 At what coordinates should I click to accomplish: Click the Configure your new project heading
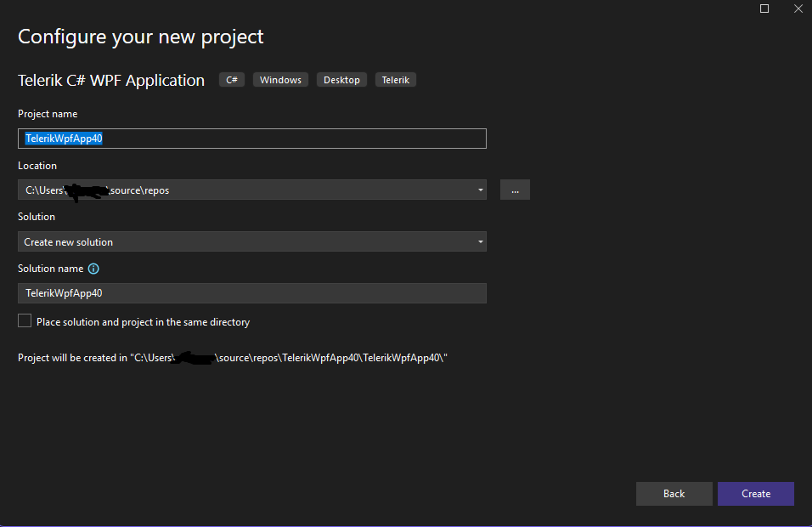pyautogui.click(x=141, y=37)
